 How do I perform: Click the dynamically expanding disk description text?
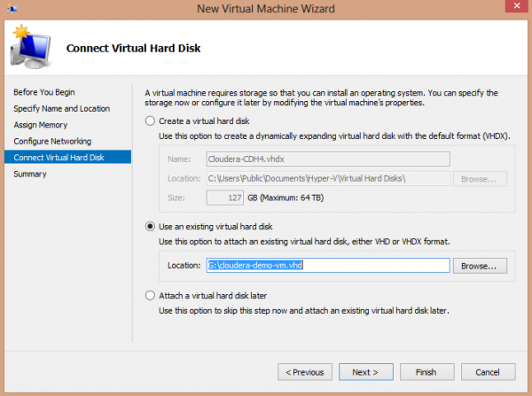[x=334, y=136]
